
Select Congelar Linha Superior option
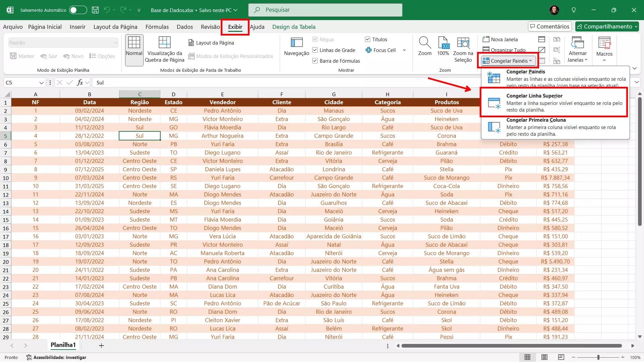(554, 103)
